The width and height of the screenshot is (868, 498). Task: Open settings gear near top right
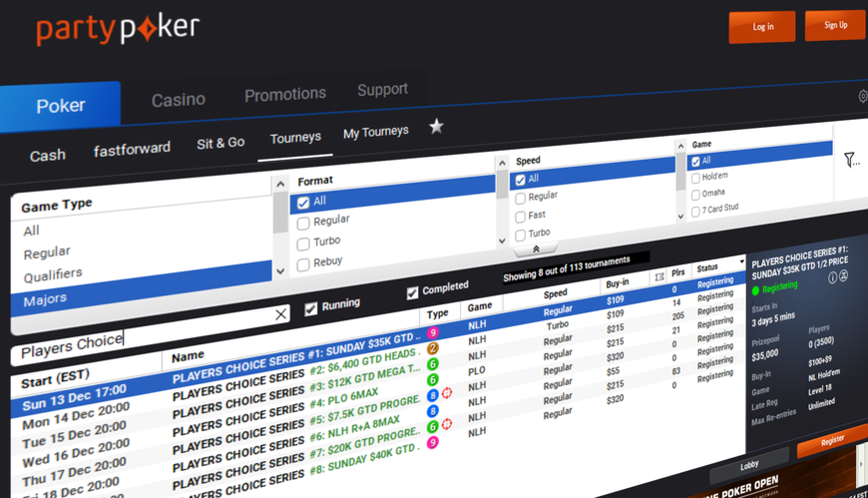pyautogui.click(x=863, y=97)
